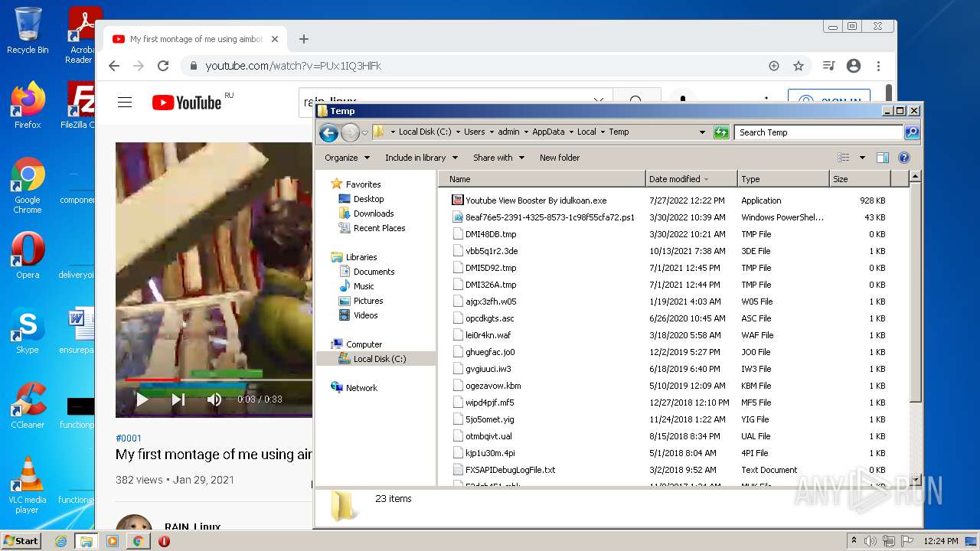Mute the YouTube video volume
The image size is (980, 551).
point(214,399)
